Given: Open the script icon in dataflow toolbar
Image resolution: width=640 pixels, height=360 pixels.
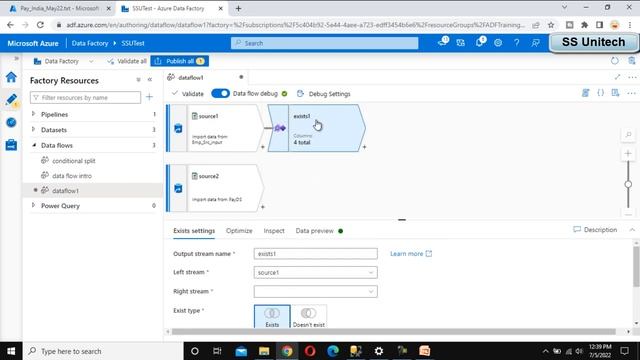Looking at the screenshot, I should click(586, 93).
